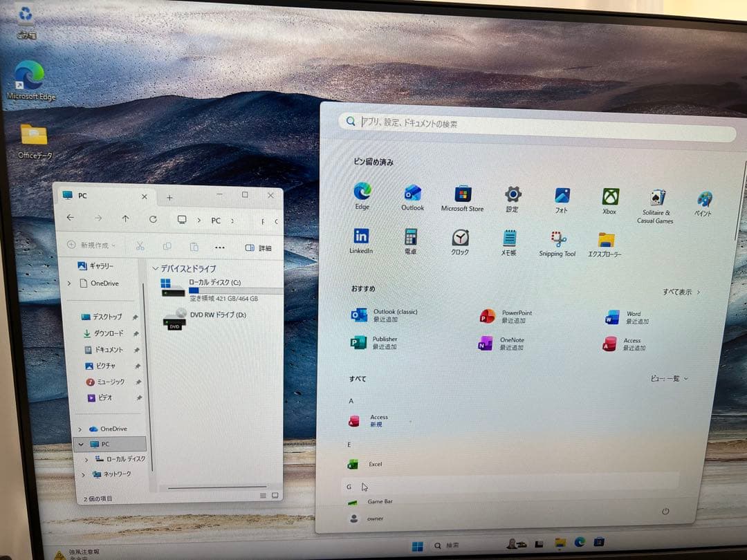Open デスクトップ quick access folder
747x560 pixels.
pos(102,317)
